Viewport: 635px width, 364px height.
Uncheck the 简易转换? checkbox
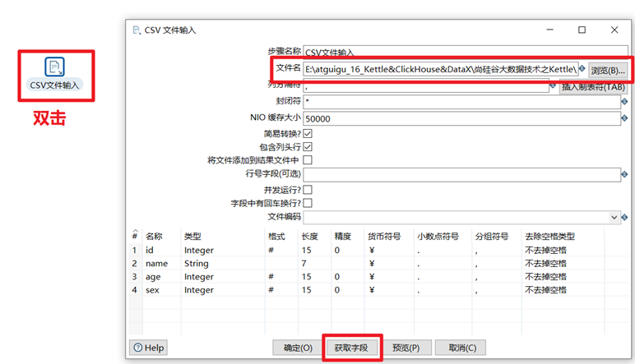tap(308, 133)
